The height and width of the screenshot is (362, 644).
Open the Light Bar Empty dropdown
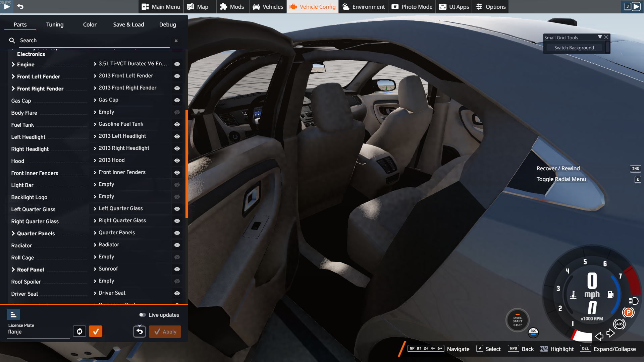[131, 184]
